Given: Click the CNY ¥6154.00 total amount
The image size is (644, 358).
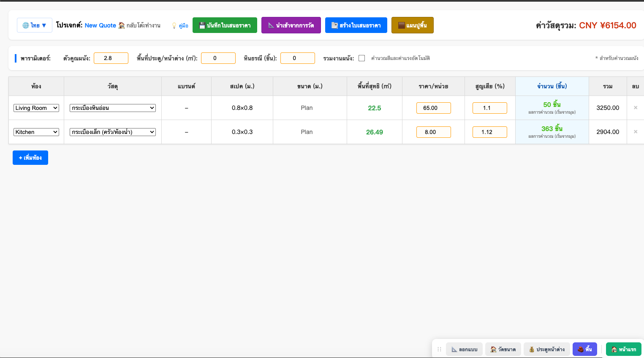Looking at the screenshot, I should click(x=608, y=25).
